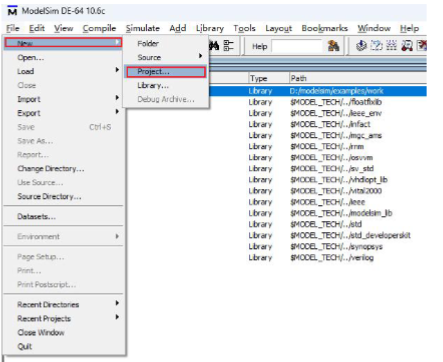Click the Compile icon with blue down arrow

click(361, 46)
